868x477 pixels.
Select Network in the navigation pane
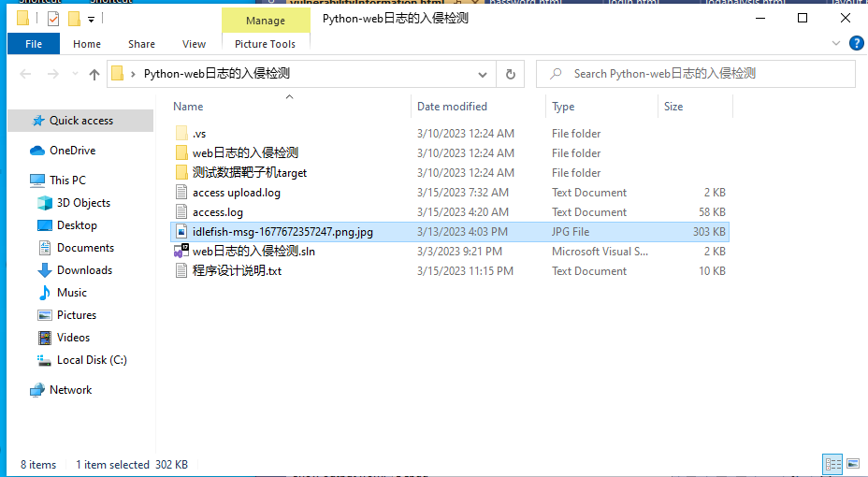point(71,390)
